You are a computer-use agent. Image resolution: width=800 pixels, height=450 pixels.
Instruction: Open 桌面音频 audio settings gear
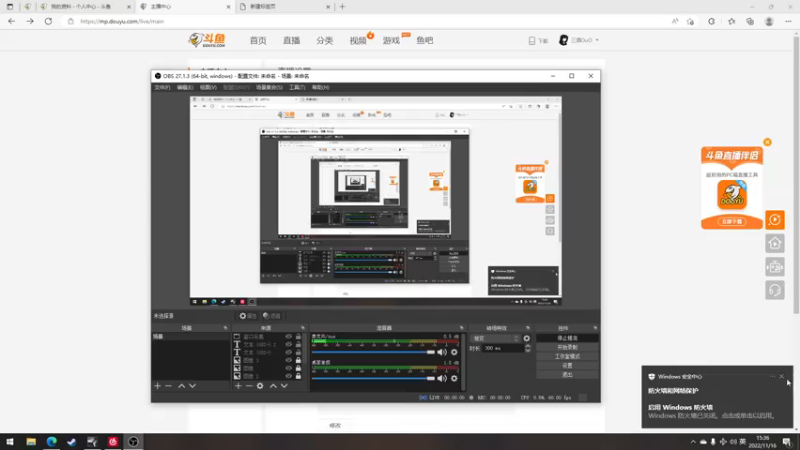click(454, 379)
